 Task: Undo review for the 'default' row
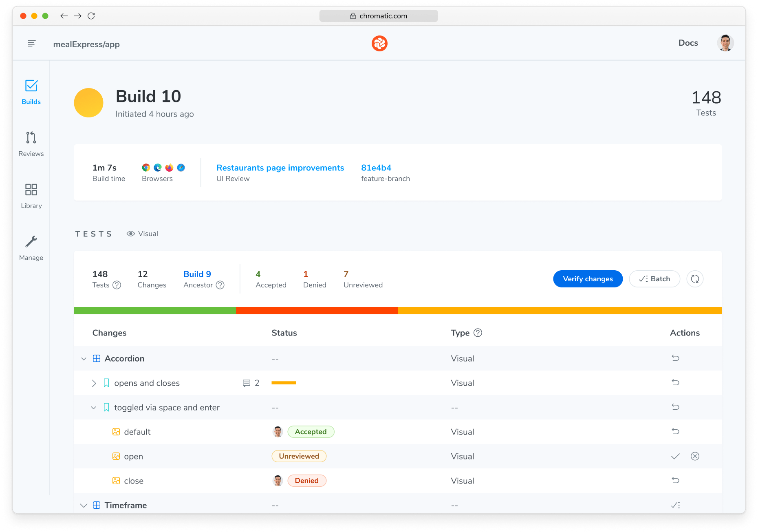click(x=675, y=431)
